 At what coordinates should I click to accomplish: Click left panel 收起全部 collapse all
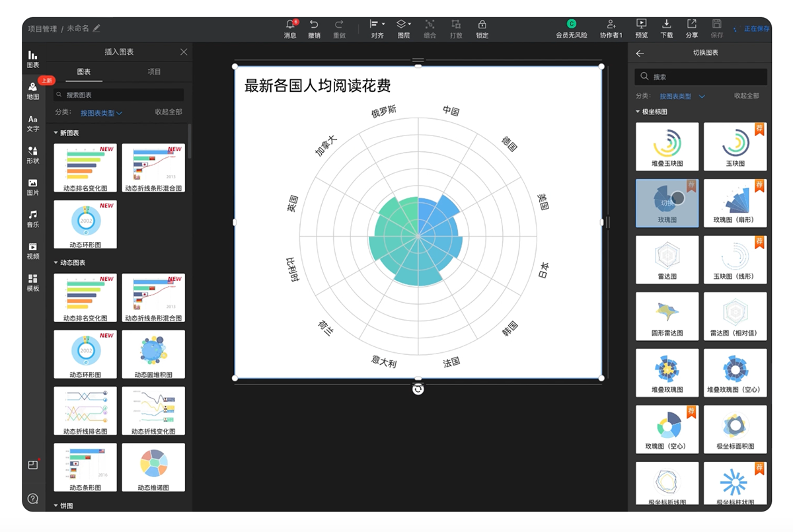click(169, 112)
